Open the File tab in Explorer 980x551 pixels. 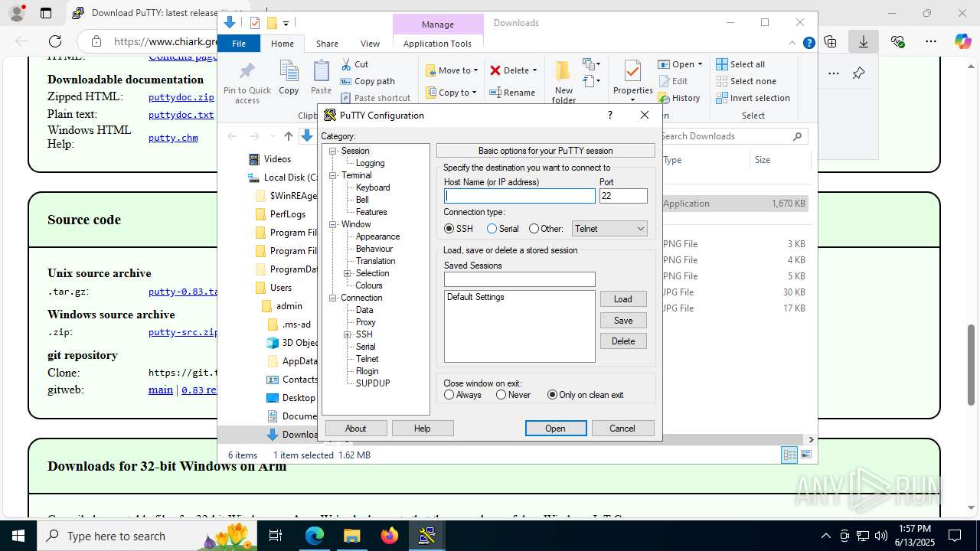tap(239, 44)
